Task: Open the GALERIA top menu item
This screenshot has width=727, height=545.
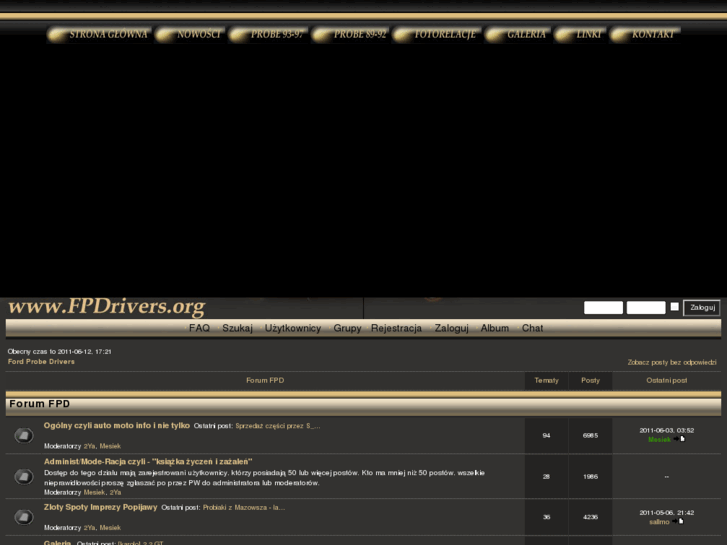Action: [518, 34]
